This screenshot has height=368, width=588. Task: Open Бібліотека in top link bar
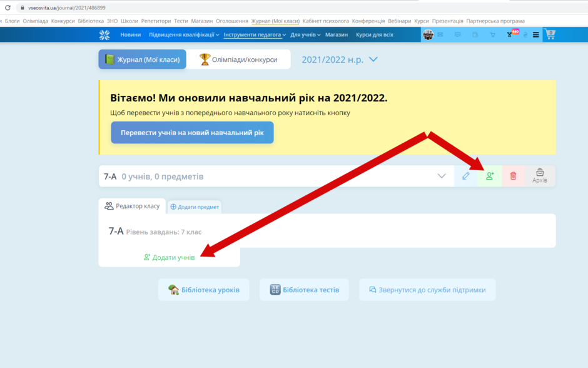[91, 21]
